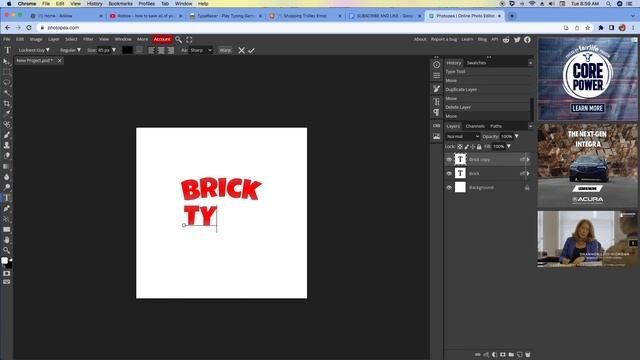Open the font size dropdown arrow
This screenshot has width=640, height=360.
tap(114, 50)
